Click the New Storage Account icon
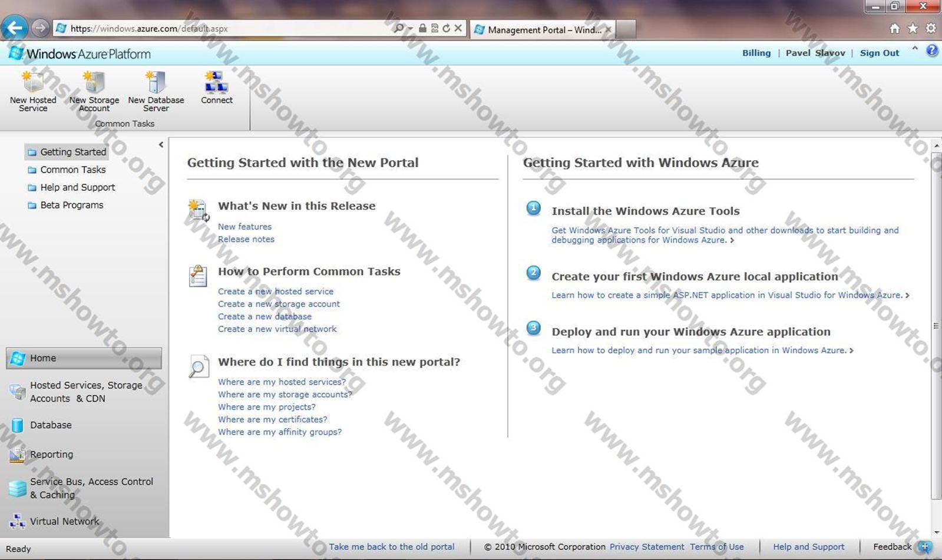942x560 pixels. [x=94, y=82]
